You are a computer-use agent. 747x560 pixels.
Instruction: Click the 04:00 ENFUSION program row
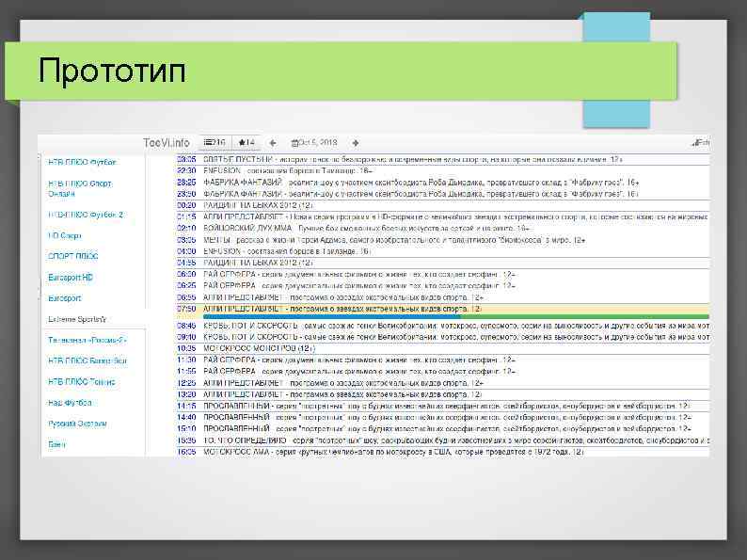coord(442,251)
